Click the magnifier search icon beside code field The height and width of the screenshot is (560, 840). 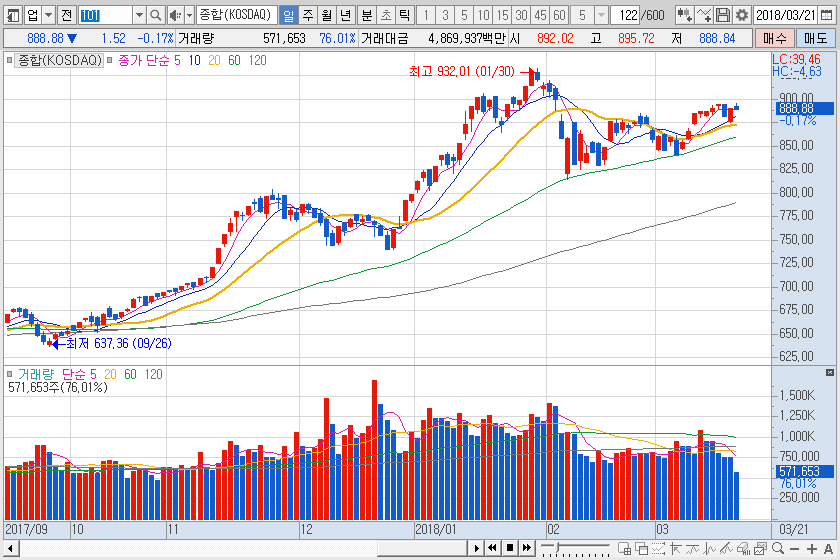156,15
